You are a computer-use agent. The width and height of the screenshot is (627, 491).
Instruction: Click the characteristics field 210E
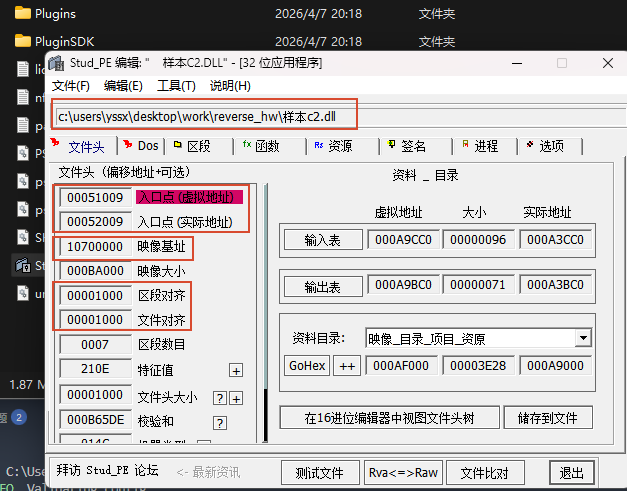(x=95, y=369)
